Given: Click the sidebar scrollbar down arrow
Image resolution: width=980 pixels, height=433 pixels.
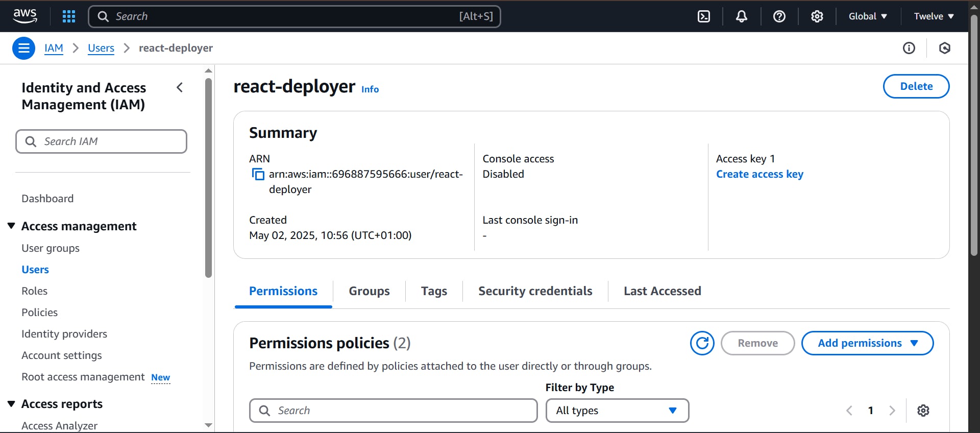Looking at the screenshot, I should pyautogui.click(x=208, y=425).
